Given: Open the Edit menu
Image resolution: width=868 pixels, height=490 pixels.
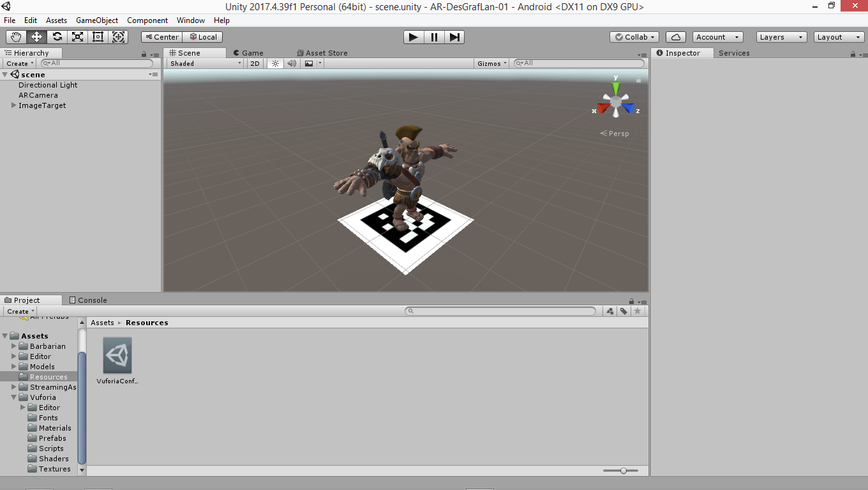Looking at the screenshot, I should (x=31, y=20).
